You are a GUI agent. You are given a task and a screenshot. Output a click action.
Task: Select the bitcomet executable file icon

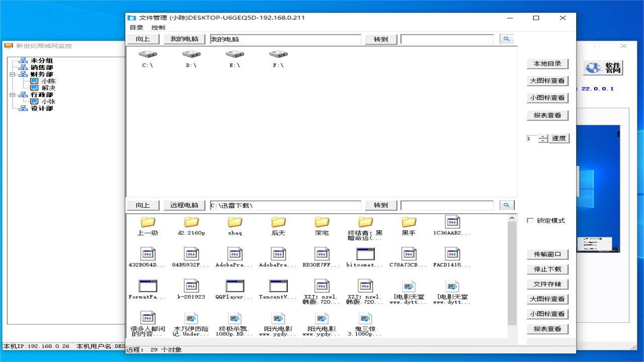pyautogui.click(x=365, y=254)
